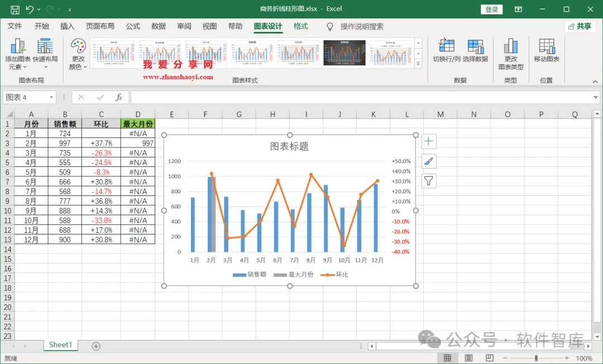Image resolution: width=603 pixels, height=364 pixels.
Task: Switch to Page Break Preview icon
Action: click(x=489, y=358)
